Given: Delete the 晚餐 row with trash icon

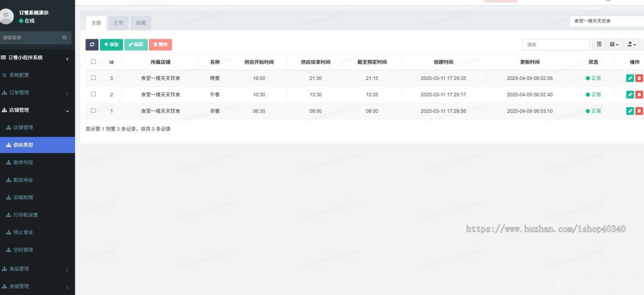Looking at the screenshot, I should tap(639, 78).
